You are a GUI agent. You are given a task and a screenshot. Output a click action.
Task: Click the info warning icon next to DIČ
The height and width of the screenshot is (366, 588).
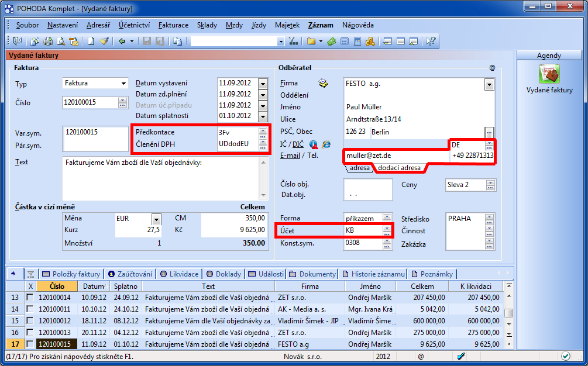click(314, 144)
